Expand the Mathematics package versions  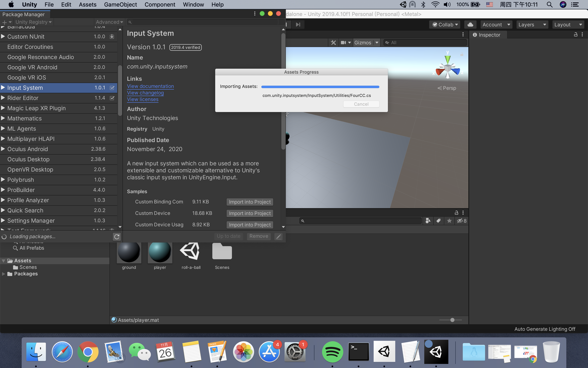[x=3, y=118]
